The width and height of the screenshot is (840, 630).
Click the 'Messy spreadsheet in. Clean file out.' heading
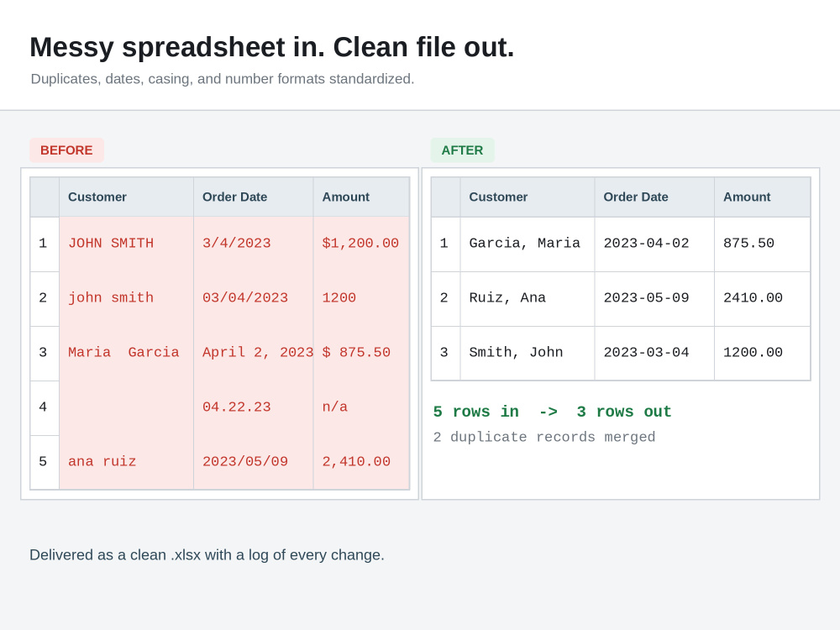click(271, 47)
